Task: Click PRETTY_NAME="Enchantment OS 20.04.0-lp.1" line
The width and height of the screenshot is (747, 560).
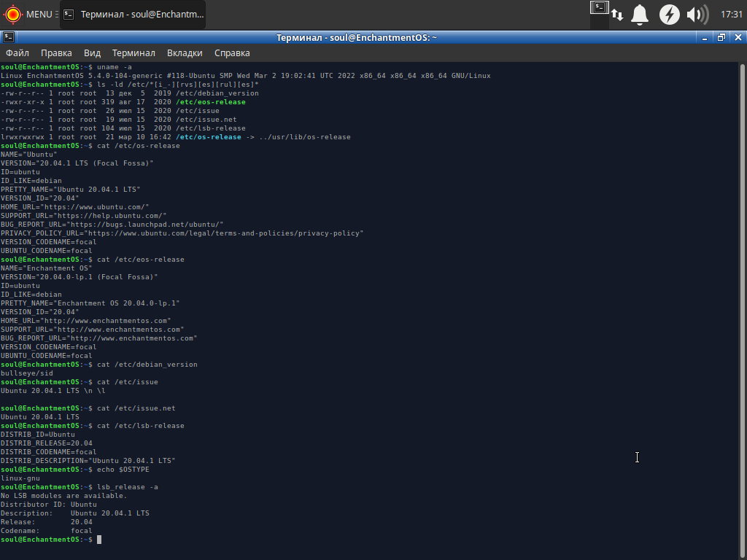Action: pos(90,303)
